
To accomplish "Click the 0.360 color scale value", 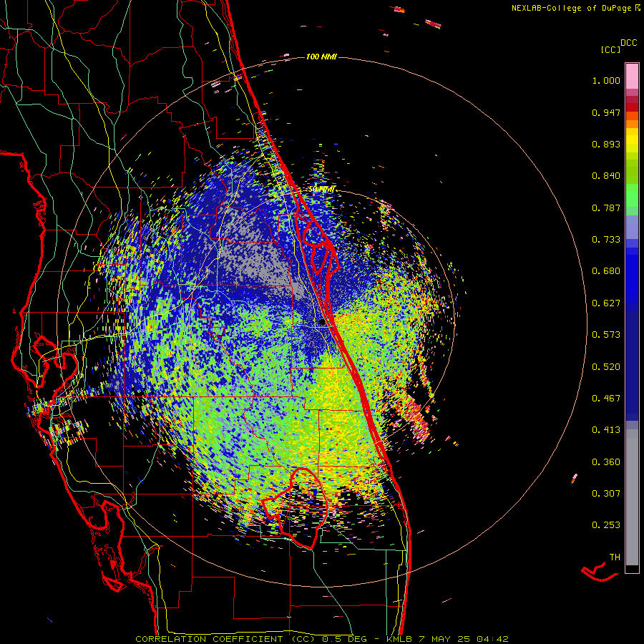I will (x=606, y=462).
